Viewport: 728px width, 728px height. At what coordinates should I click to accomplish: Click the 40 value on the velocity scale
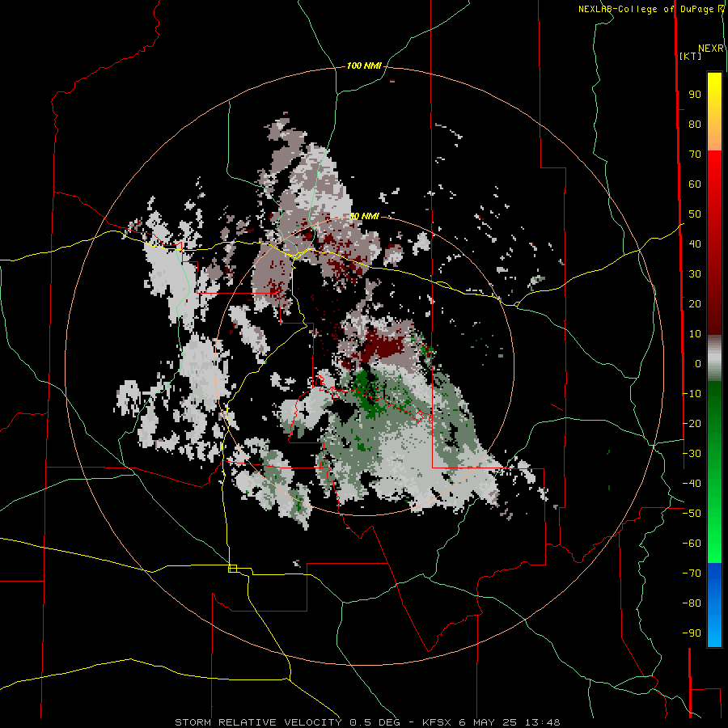(695, 243)
